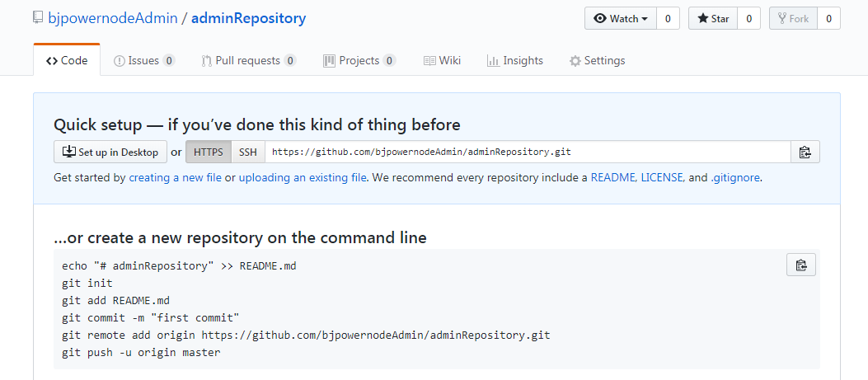The width and height of the screenshot is (868, 380).
Task: Open the bjpowernodeAdmin owner profile link
Action: click(x=113, y=17)
